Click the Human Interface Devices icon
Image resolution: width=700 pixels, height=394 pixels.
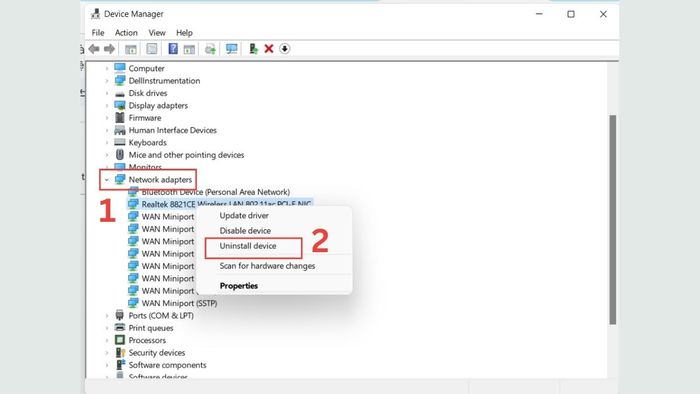(x=120, y=130)
